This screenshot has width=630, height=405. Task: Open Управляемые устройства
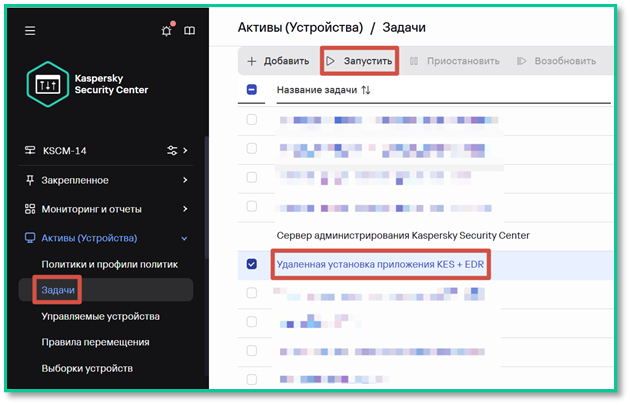tap(100, 317)
